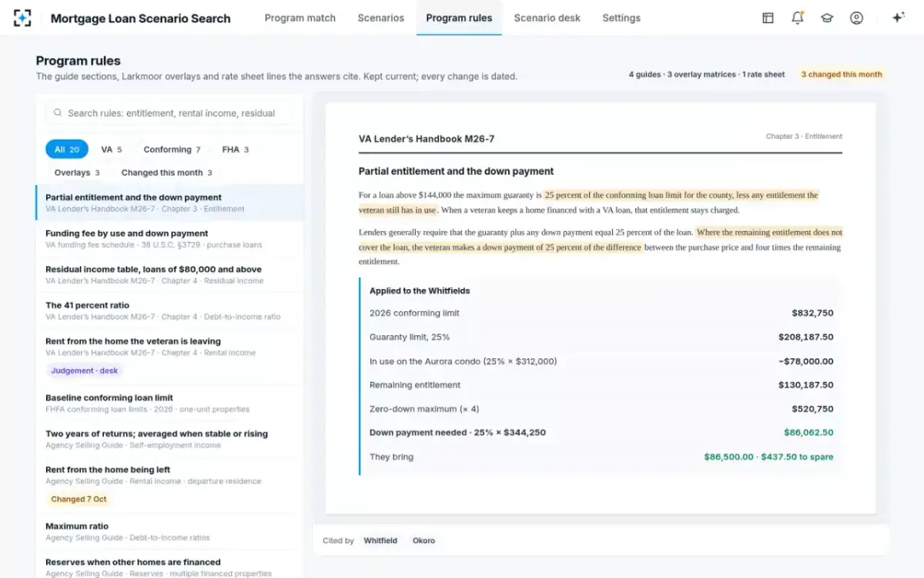
Task: Click the $520,750 zero-down maximum value
Action: pos(812,408)
